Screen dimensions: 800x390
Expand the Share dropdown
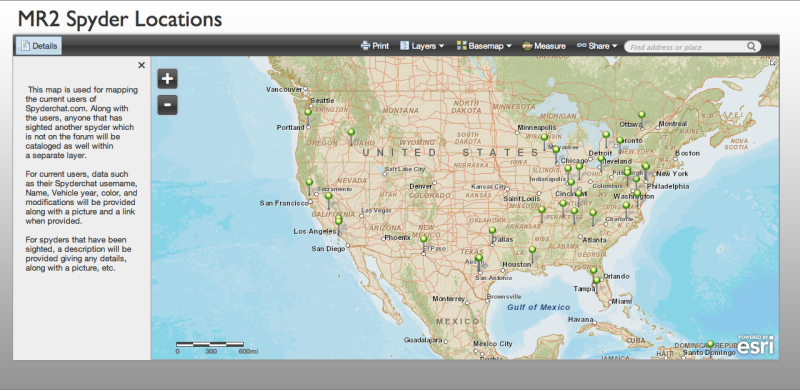597,46
